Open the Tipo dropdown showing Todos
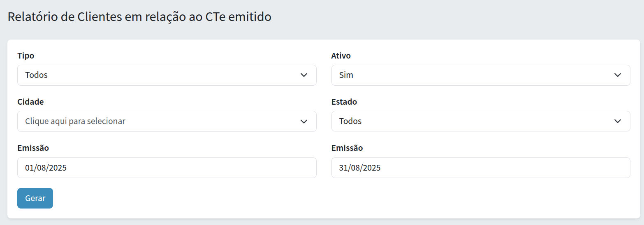 [x=167, y=75]
